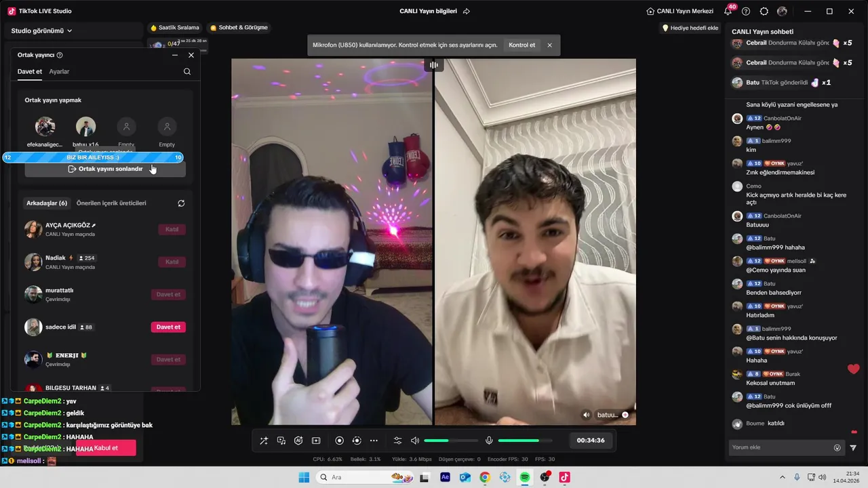Mute the microphone in control bar
The height and width of the screenshot is (488, 868).
(x=489, y=441)
